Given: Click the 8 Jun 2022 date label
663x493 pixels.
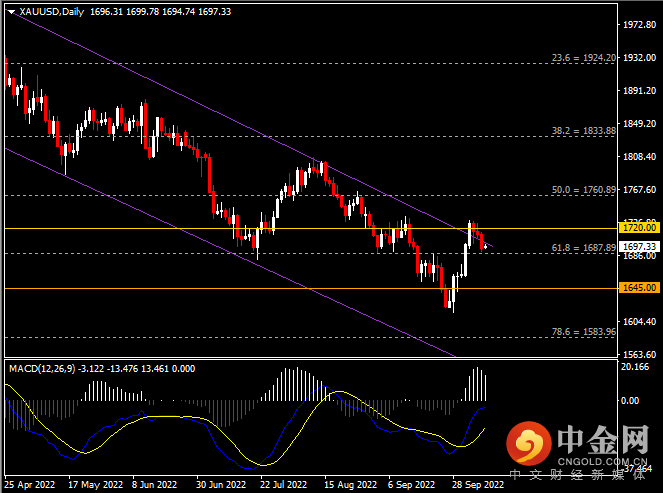Looking at the screenshot, I should pyautogui.click(x=154, y=485).
